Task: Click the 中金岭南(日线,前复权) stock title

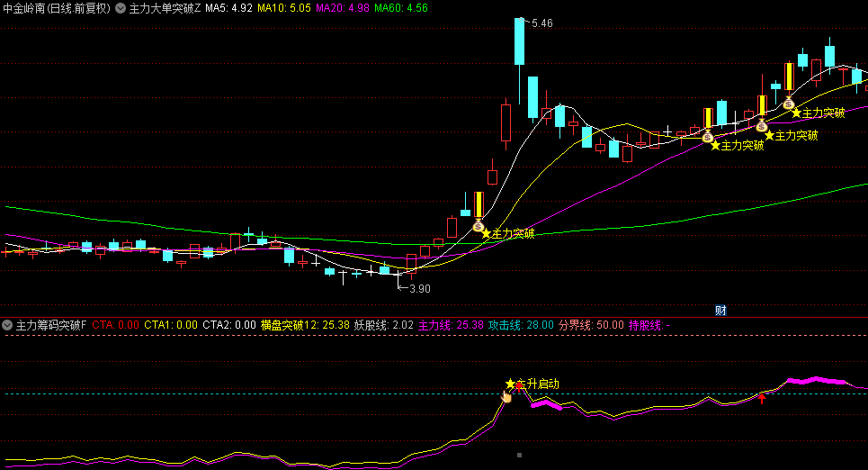Action: pyautogui.click(x=56, y=8)
